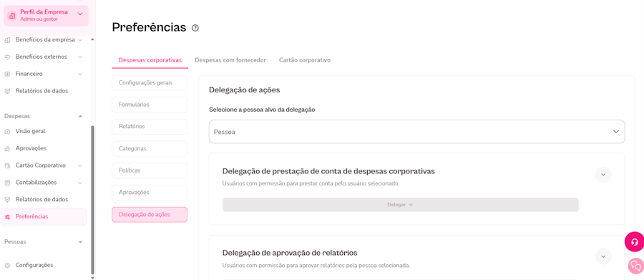
Task: Switch to Despesas corporativas tab
Action: (150, 60)
